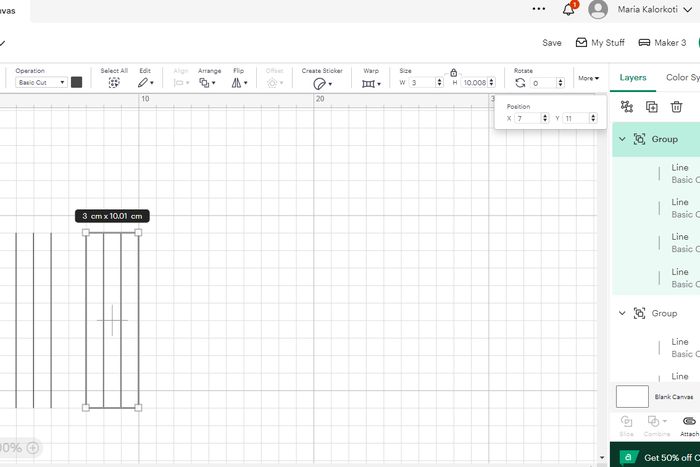
Task: Save the project
Action: coord(551,43)
